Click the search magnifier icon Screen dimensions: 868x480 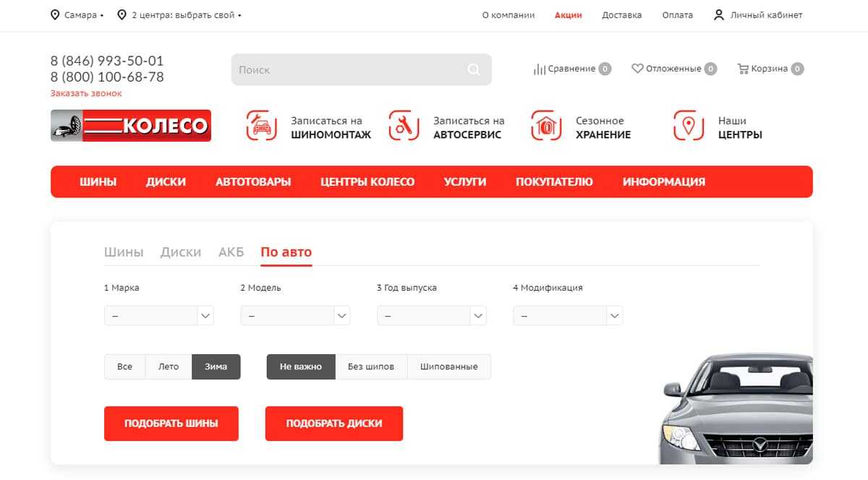pos(474,69)
